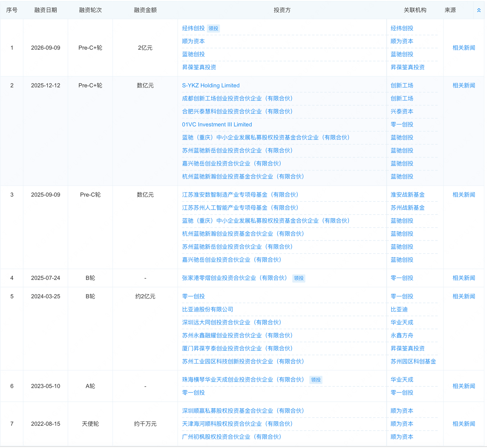The image size is (487, 448).
Task: View 相关新闻 for the 2022-08-15 天使轮
Action: pyautogui.click(x=464, y=424)
